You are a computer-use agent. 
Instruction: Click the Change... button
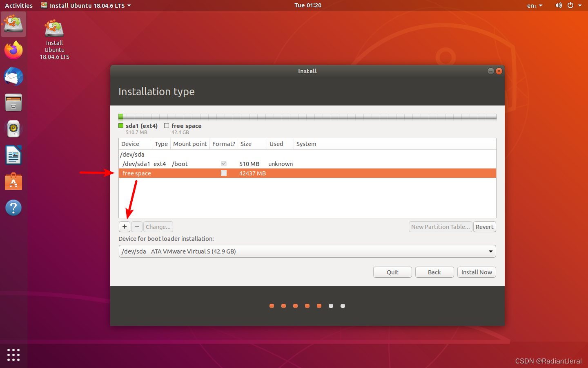point(158,227)
